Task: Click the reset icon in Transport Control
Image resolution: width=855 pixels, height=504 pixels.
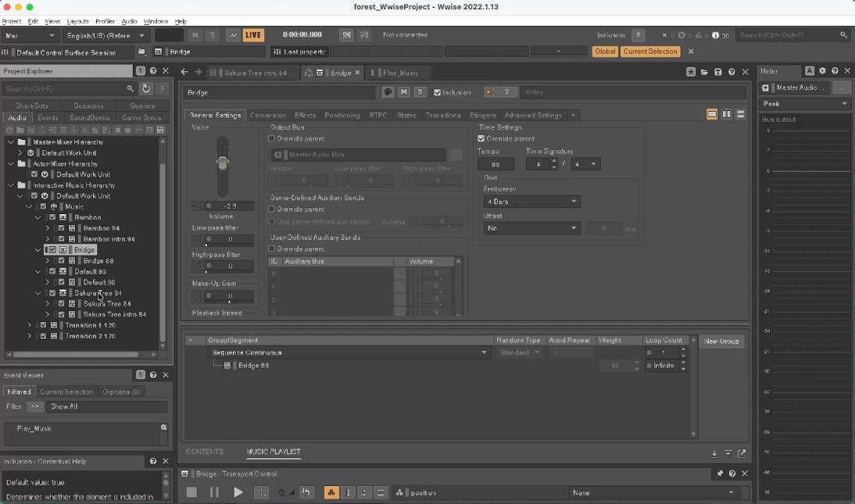Action: pyautogui.click(x=306, y=492)
